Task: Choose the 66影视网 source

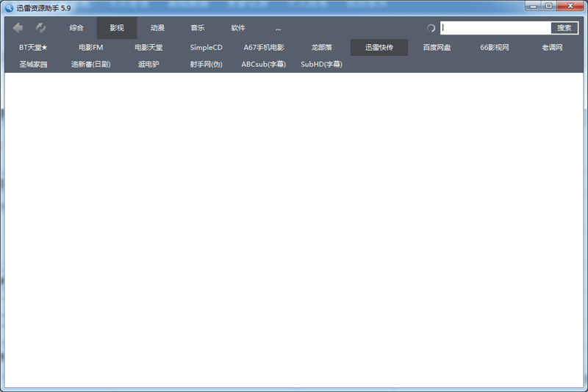Action: click(x=495, y=48)
